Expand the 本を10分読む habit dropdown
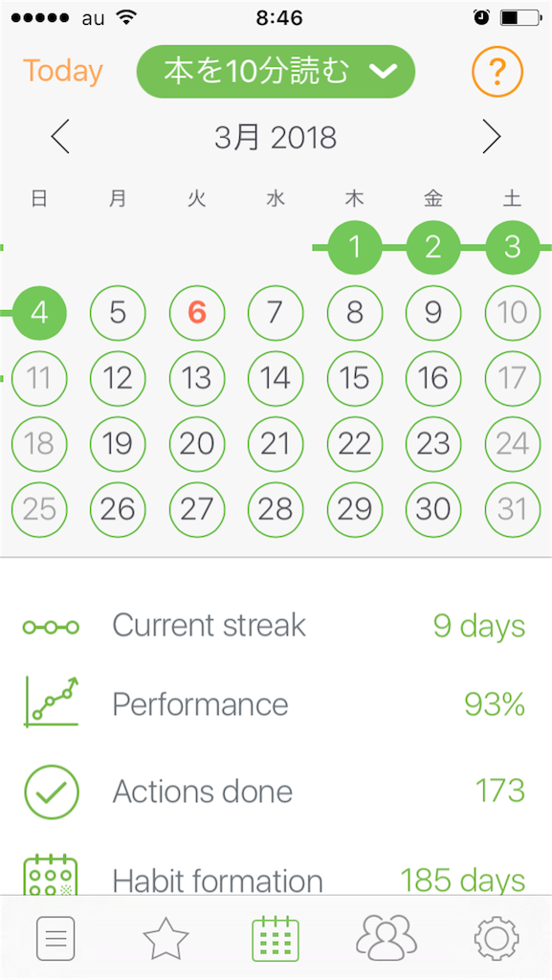 [276, 72]
